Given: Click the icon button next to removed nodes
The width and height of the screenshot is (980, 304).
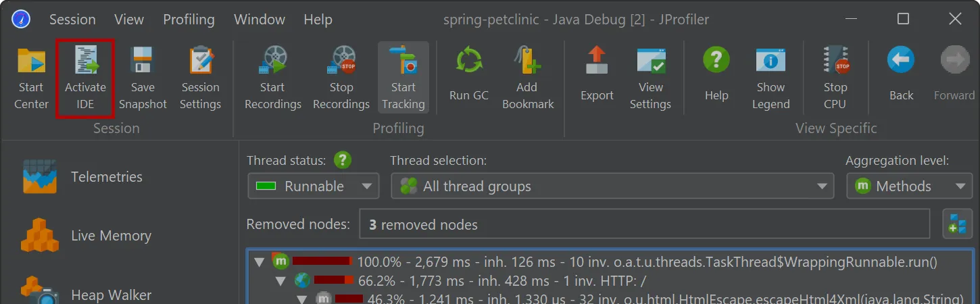Looking at the screenshot, I should tap(957, 224).
